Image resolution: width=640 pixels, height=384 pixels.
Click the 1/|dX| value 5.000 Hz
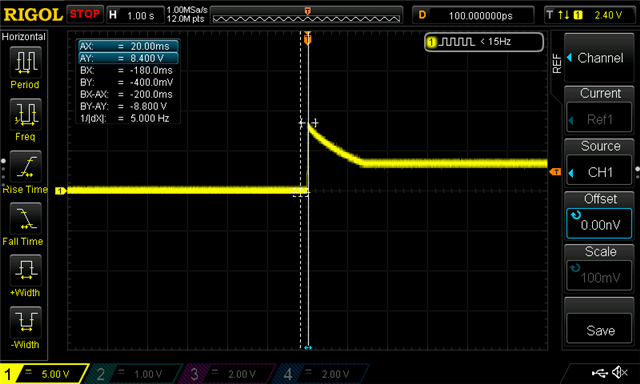pyautogui.click(x=150, y=118)
